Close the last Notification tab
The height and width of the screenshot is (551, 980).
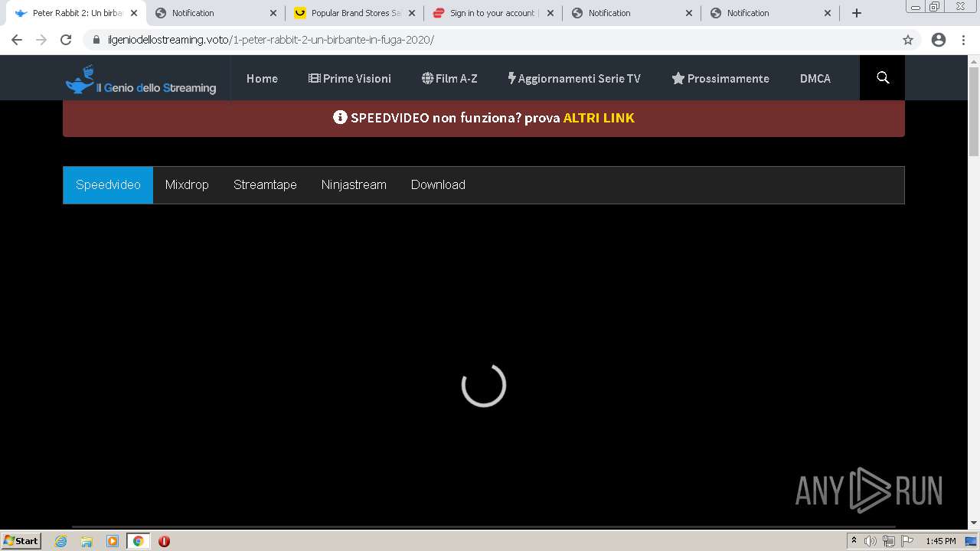(x=828, y=13)
